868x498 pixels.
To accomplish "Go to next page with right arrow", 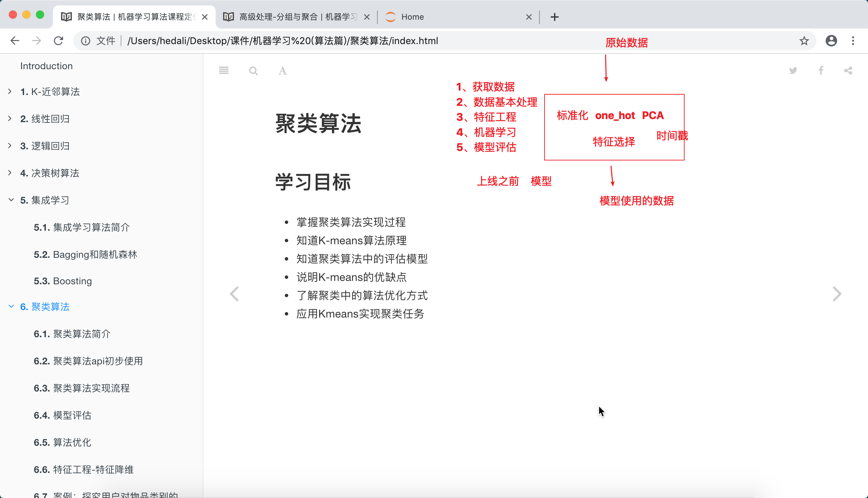I will point(836,294).
